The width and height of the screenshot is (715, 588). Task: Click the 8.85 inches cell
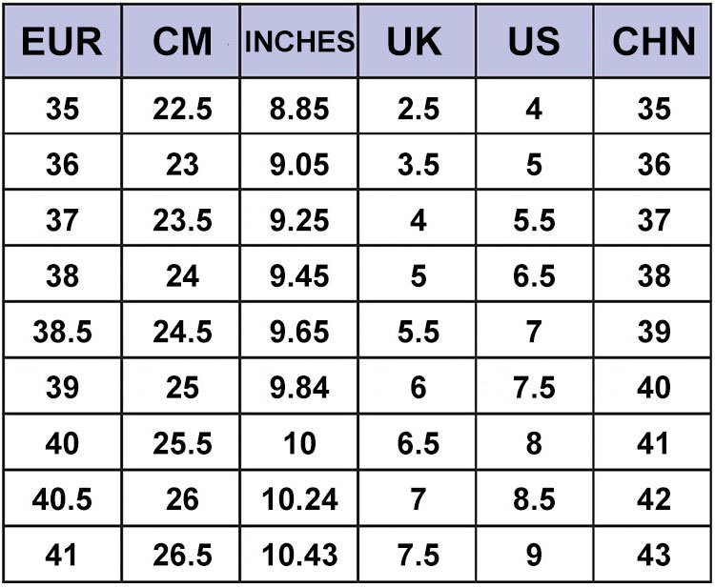[x=299, y=109]
